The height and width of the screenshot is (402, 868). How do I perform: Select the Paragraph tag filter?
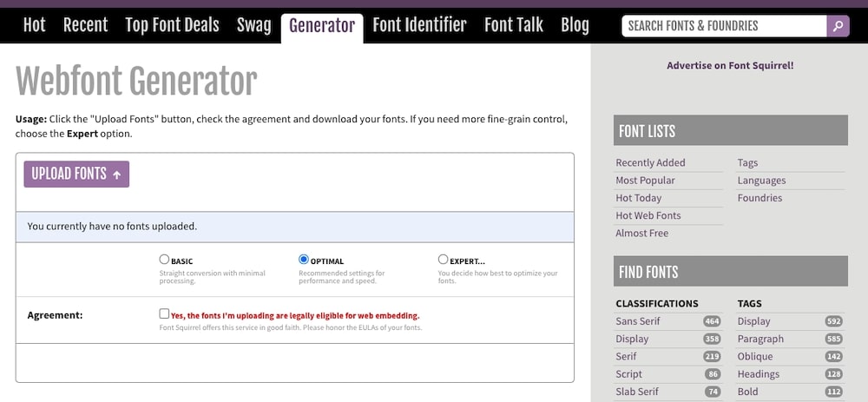coord(760,339)
